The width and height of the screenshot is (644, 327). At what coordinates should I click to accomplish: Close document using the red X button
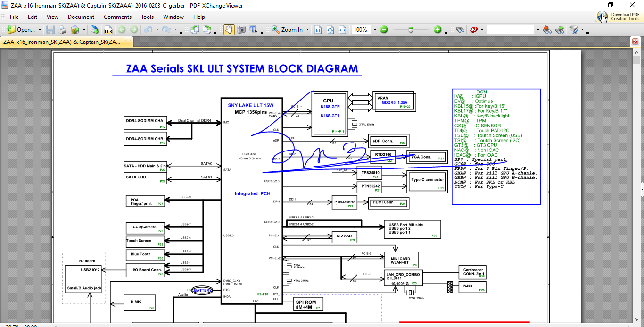coord(635,42)
